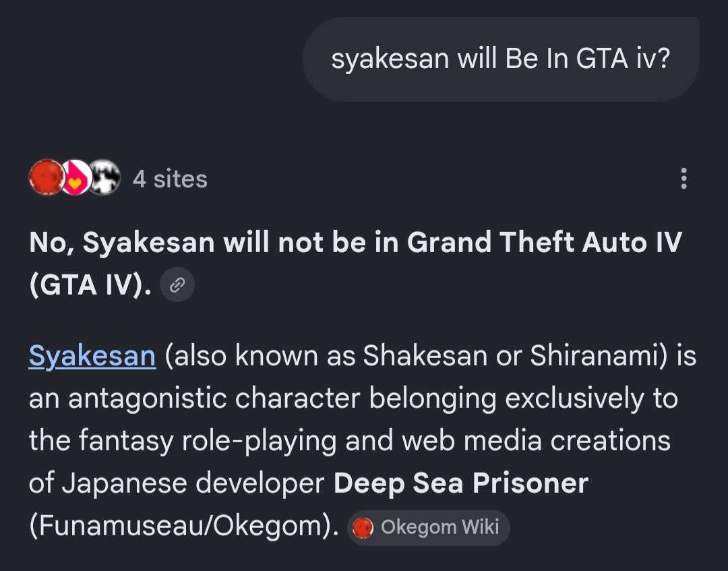
Task: Click the "(Funamuseau/Okegom)." text
Action: 184,526
